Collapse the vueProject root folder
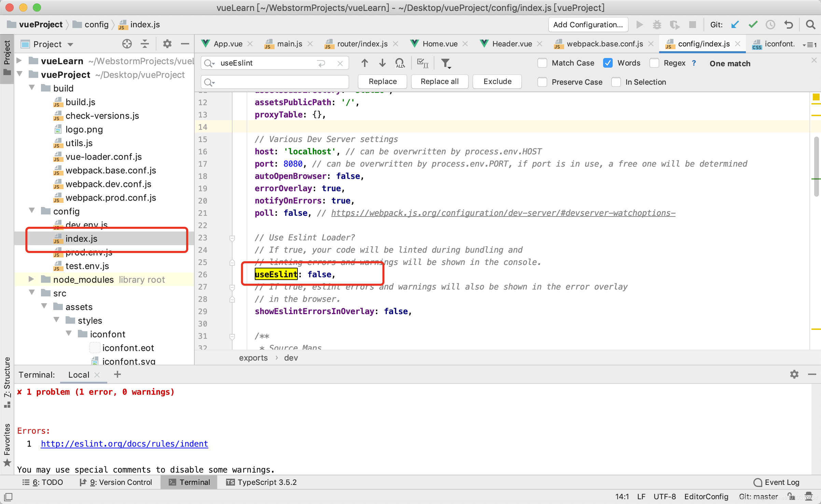 tap(20, 74)
